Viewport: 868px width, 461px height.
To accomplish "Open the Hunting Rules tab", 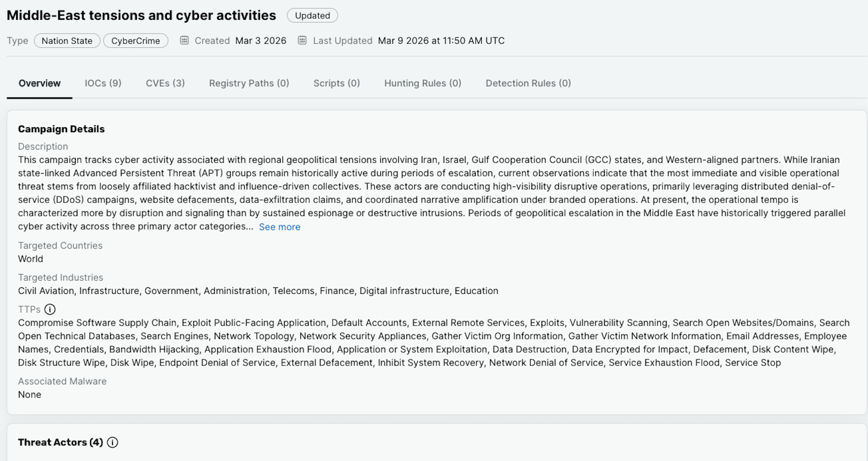I will 422,83.
